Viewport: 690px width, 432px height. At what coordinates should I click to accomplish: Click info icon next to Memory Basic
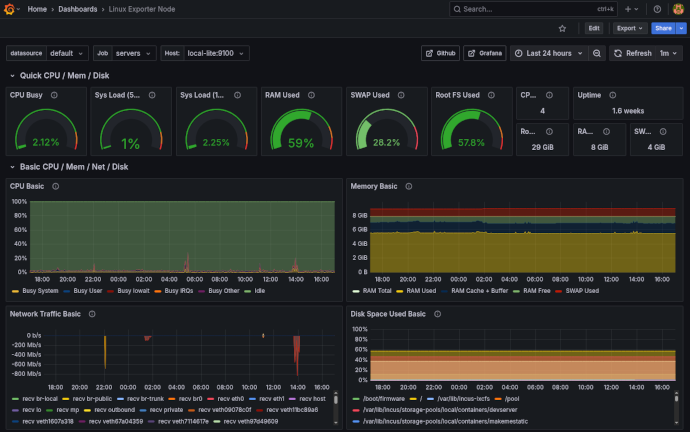pyautogui.click(x=409, y=186)
